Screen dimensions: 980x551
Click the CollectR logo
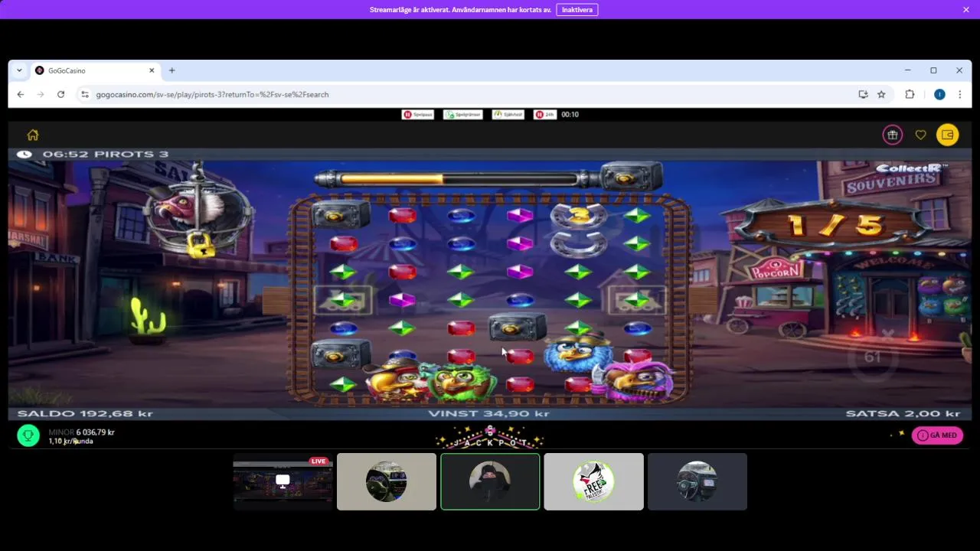pyautogui.click(x=911, y=168)
